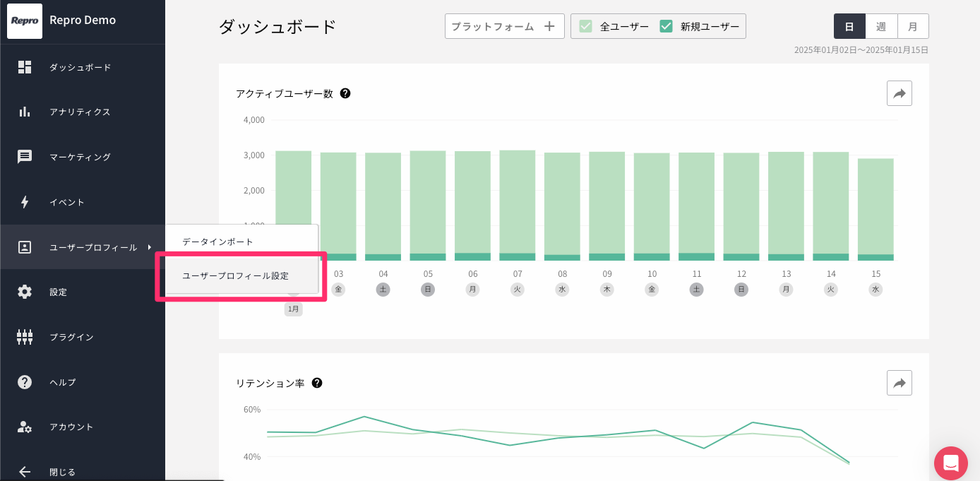Screen dimensions: 980x481
Task: Open the red chat support bubble
Action: tap(950, 463)
